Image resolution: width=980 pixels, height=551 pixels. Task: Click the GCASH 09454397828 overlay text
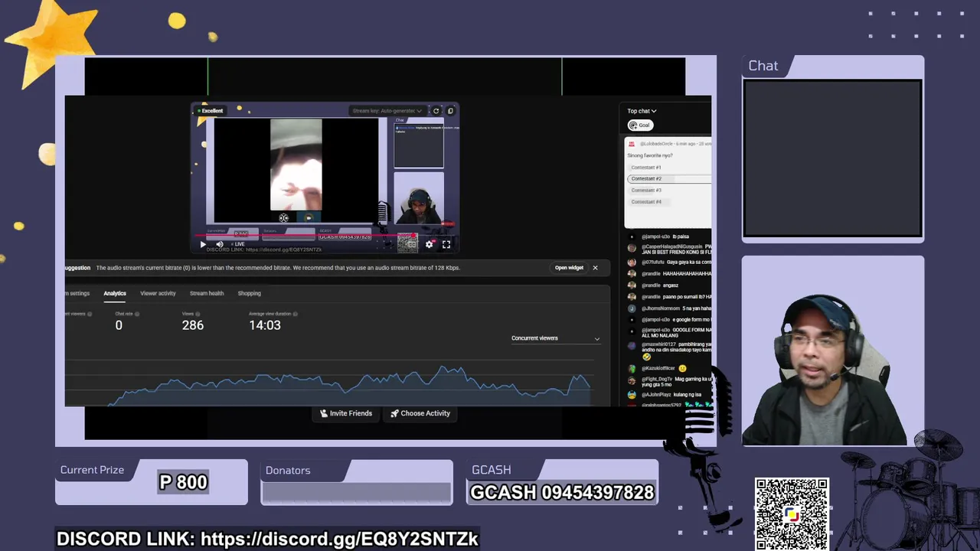[x=562, y=493]
